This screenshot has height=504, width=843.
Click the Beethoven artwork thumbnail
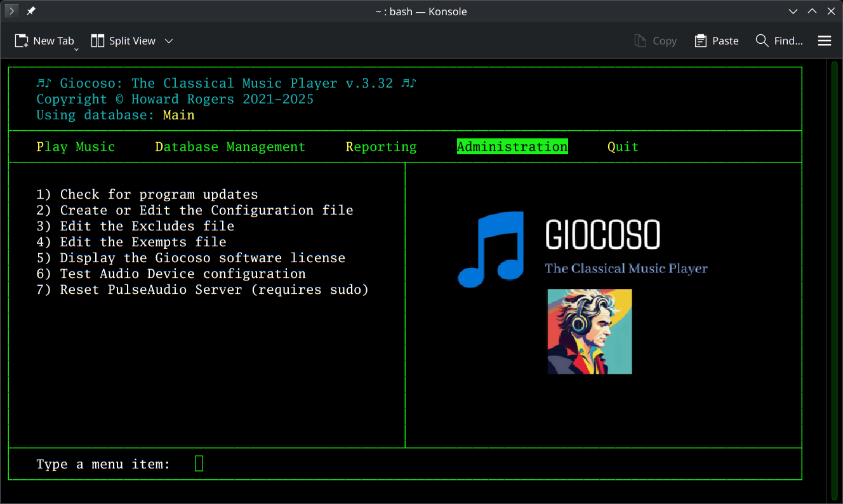pyautogui.click(x=590, y=331)
